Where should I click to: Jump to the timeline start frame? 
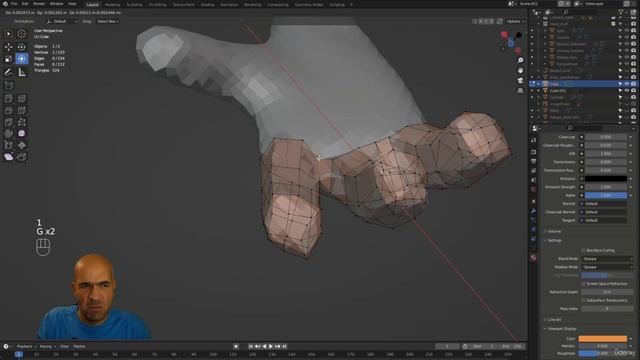click(251, 346)
